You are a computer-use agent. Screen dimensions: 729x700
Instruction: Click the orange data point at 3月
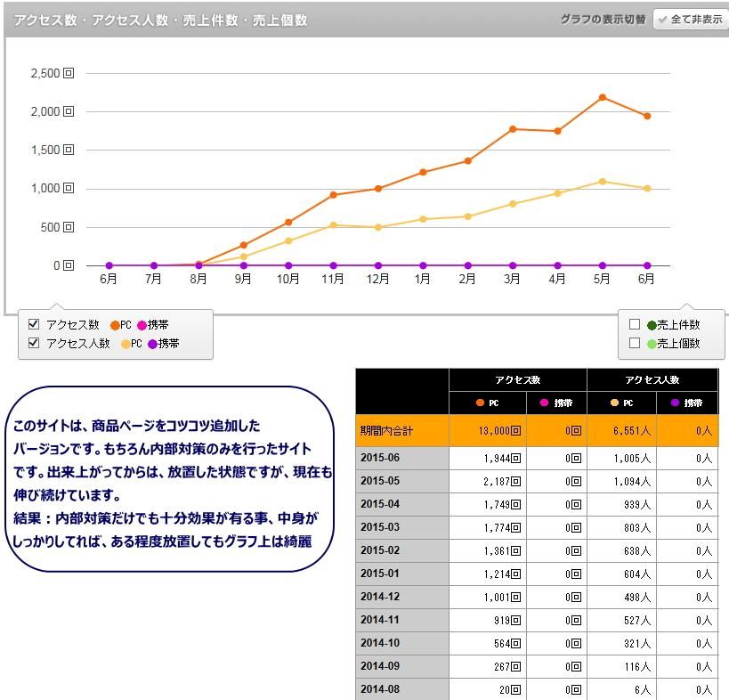[513, 129]
